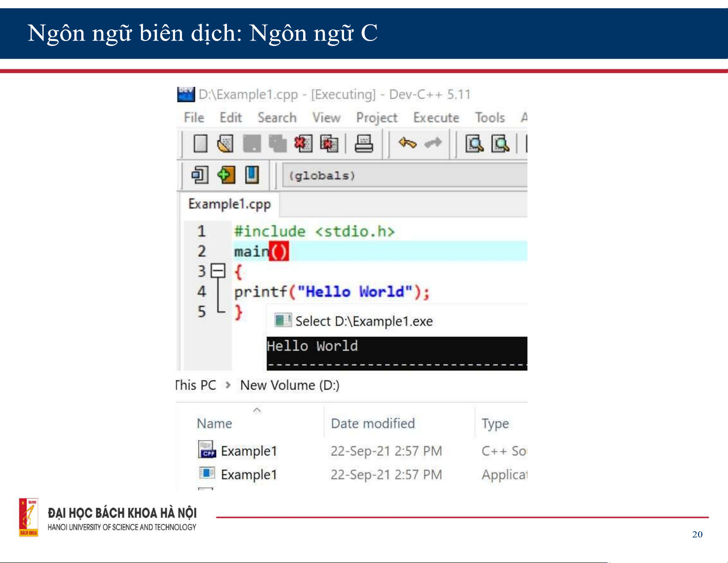Click the blue bookmark toggle icon
Viewport: 728px width, 563px height.
(252, 175)
